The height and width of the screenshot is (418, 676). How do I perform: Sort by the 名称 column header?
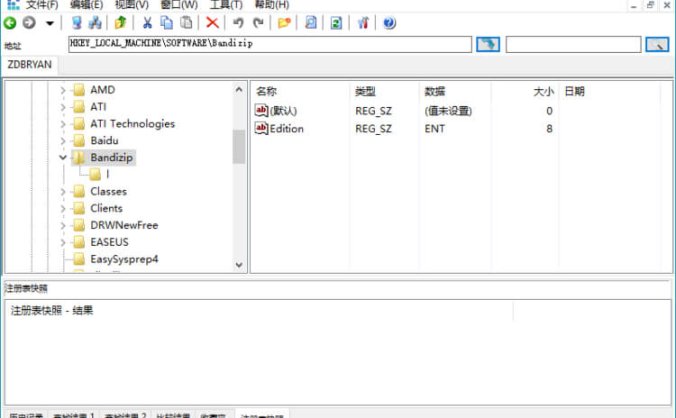pyautogui.click(x=266, y=91)
